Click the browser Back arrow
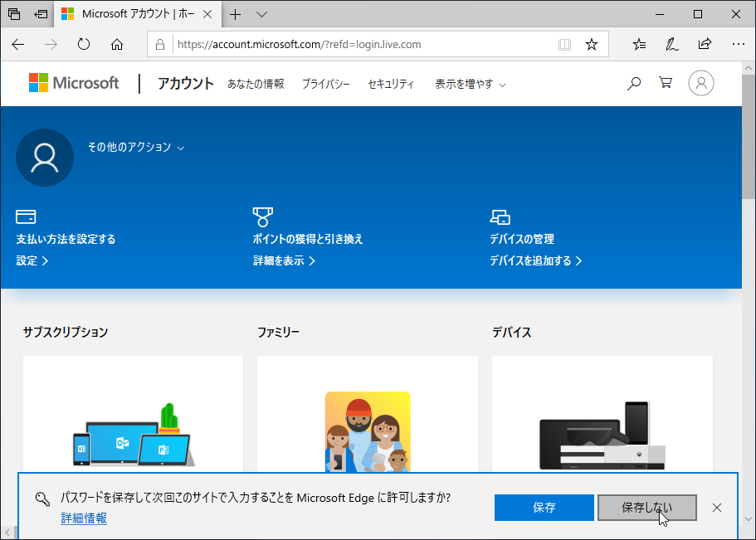This screenshot has height=540, width=756. (x=17, y=45)
